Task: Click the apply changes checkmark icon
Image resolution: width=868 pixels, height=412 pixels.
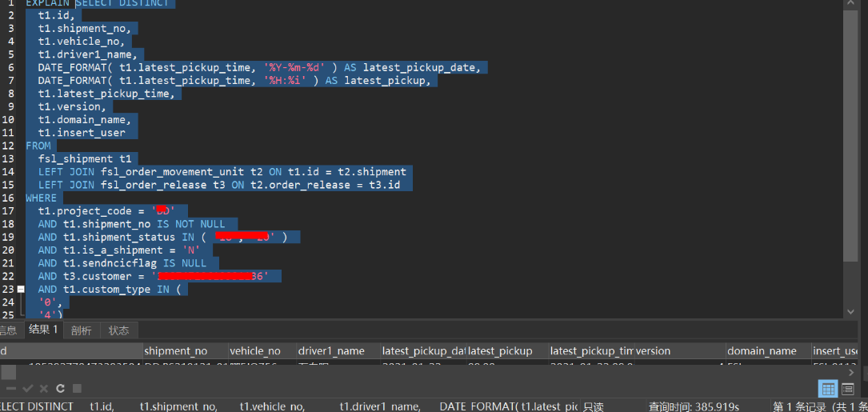Action: [28, 388]
